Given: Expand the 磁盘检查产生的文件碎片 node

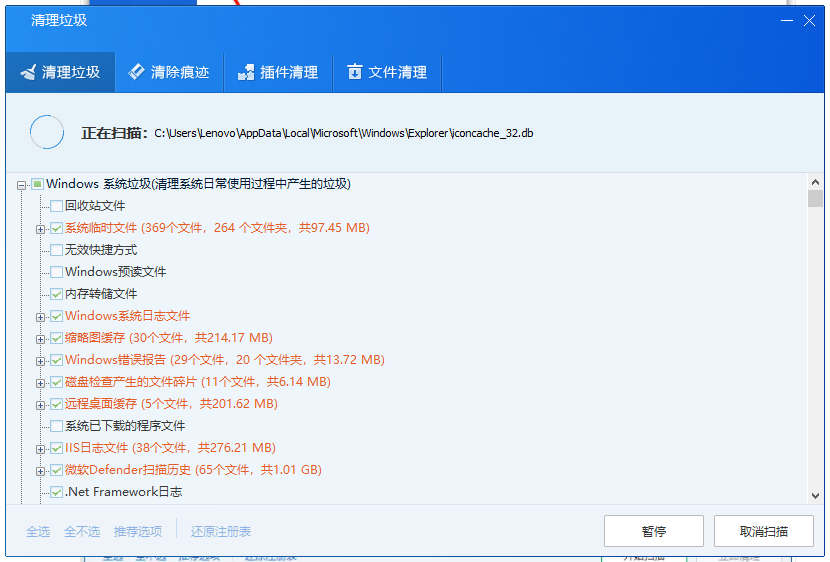Looking at the screenshot, I should point(40,383).
